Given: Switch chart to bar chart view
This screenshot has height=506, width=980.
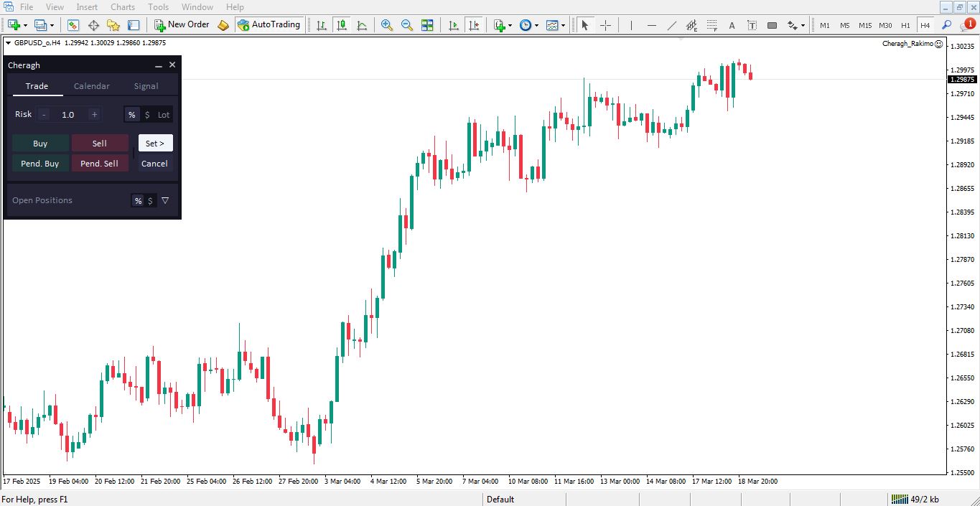Looking at the screenshot, I should click(322, 25).
